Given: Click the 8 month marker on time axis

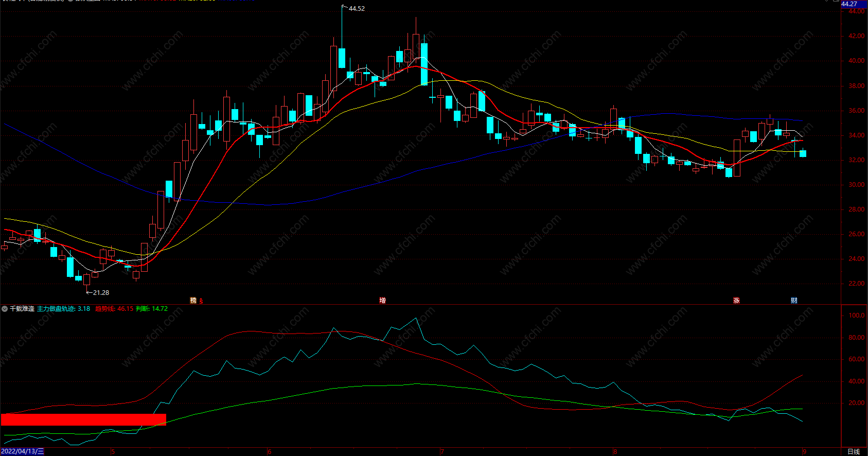Looking at the screenshot, I should point(615,452).
